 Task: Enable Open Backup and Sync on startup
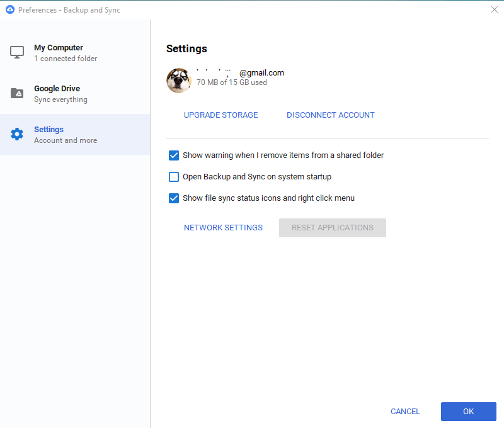(x=174, y=177)
